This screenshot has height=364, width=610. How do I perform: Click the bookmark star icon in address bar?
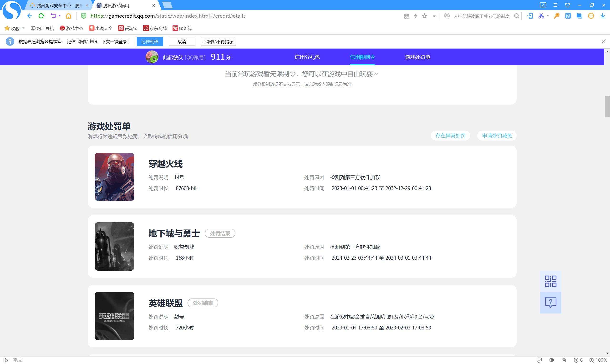pos(425,16)
